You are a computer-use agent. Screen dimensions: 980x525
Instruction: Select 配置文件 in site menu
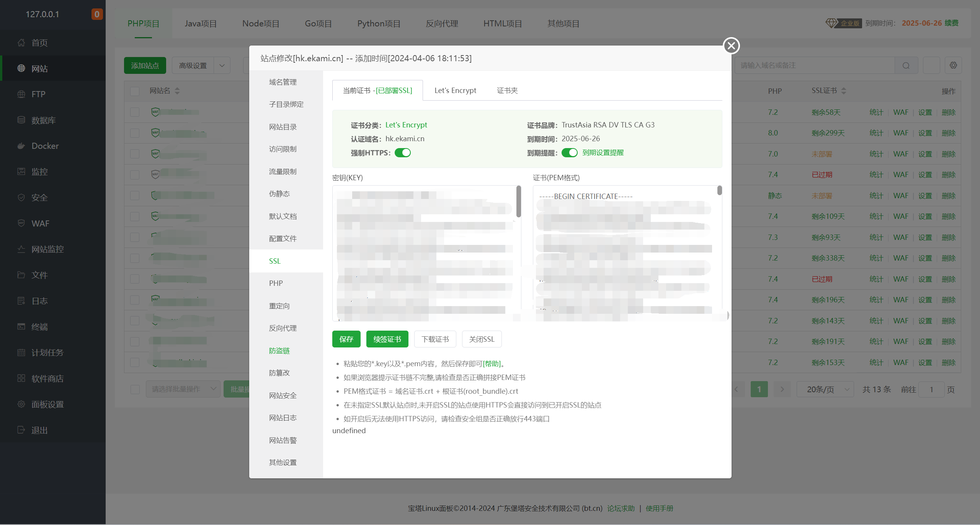click(283, 238)
